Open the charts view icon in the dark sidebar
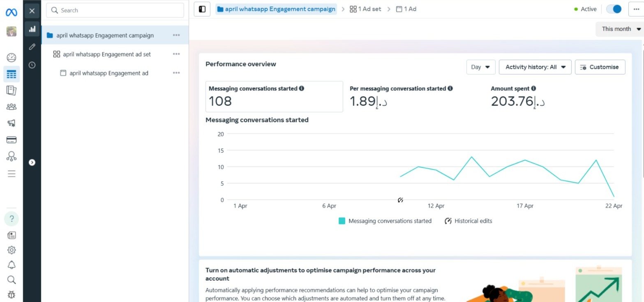 (32, 29)
